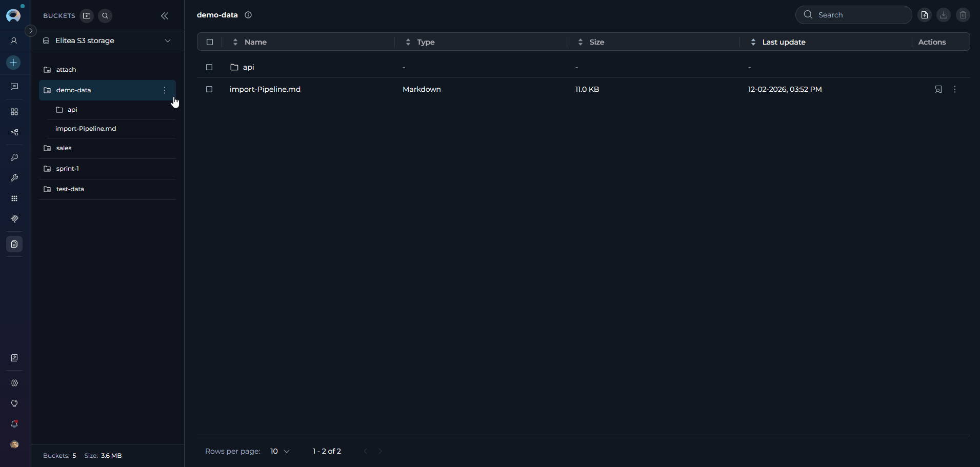Click the upload file icon button
980x467 pixels.
(924, 15)
